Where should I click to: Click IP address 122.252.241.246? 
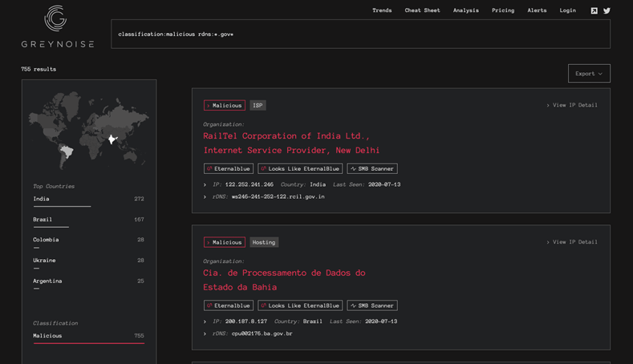pyautogui.click(x=249, y=184)
